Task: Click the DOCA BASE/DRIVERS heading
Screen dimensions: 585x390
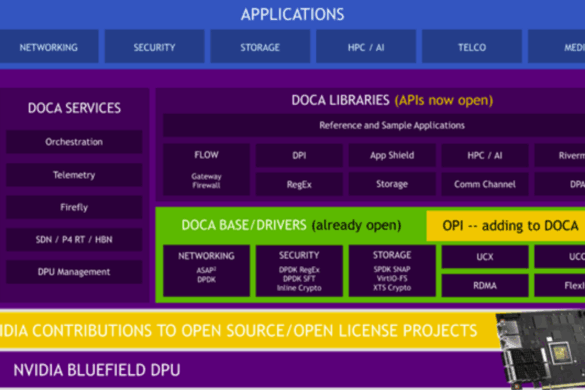Action: pyautogui.click(x=244, y=225)
